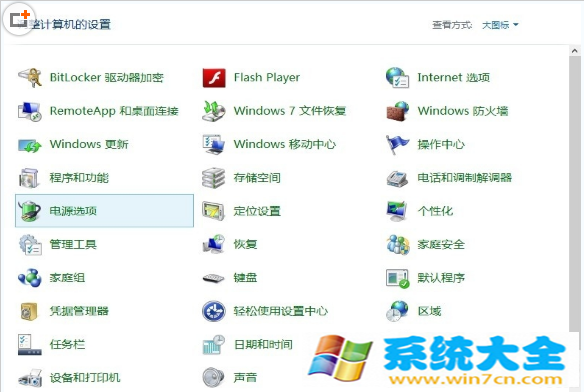Click the 定位设置 map icon
This screenshot has width=584, height=392.
tap(214, 211)
